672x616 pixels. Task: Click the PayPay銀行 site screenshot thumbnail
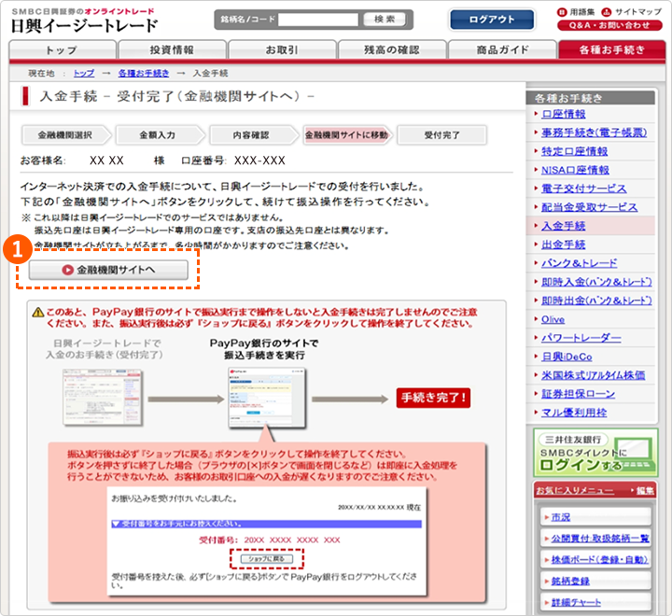pyautogui.click(x=267, y=398)
